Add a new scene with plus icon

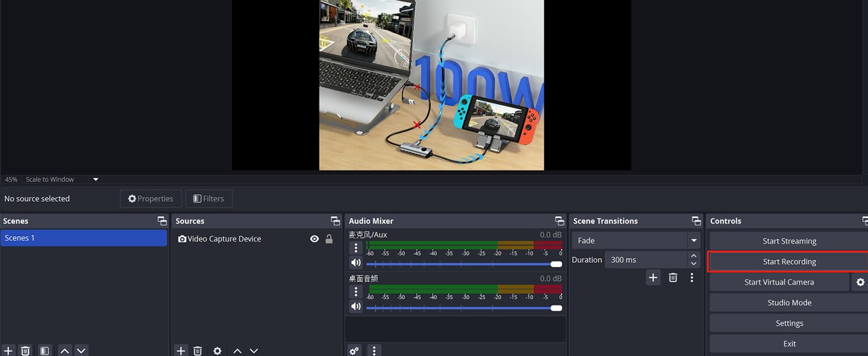click(8, 351)
